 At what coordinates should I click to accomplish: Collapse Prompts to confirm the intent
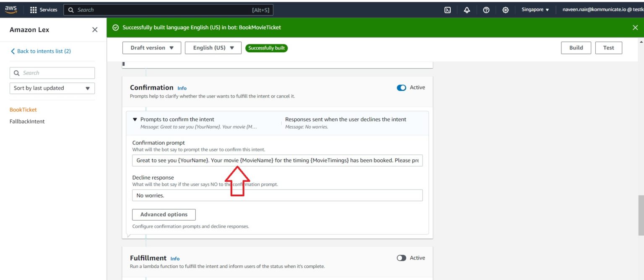click(135, 119)
